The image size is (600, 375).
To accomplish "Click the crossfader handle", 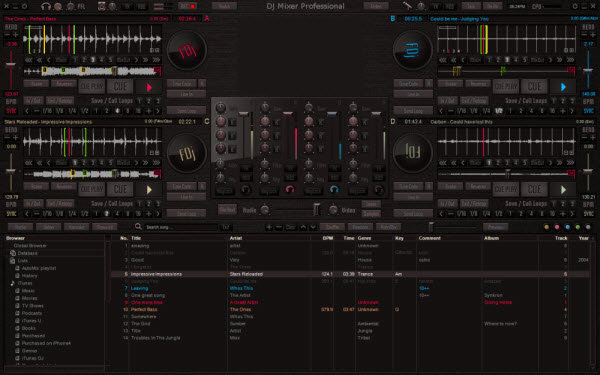I will (x=316, y=209).
